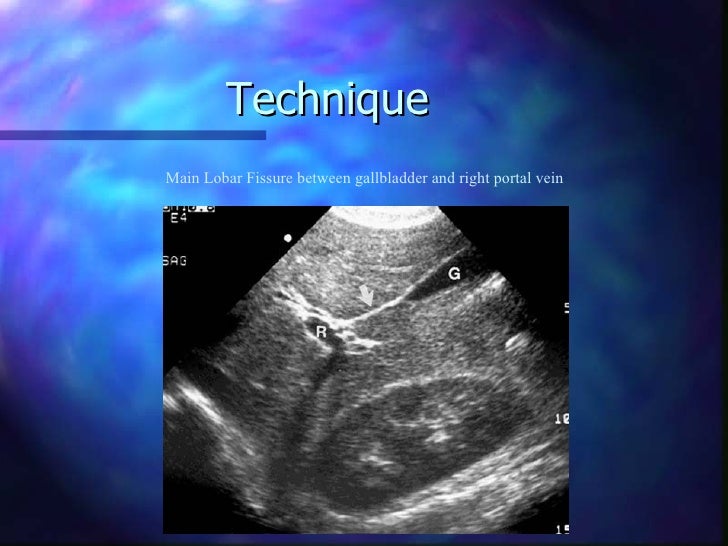Click the 'E4' text on the ultrasound

point(178,218)
